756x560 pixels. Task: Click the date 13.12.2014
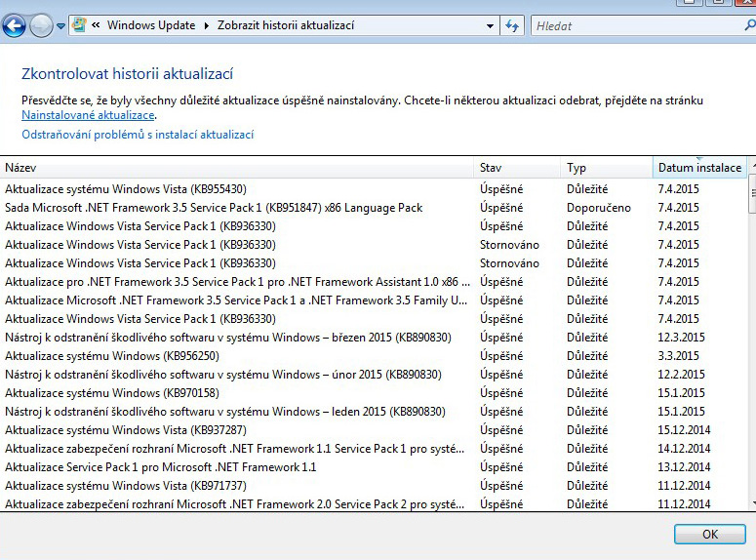(x=684, y=467)
